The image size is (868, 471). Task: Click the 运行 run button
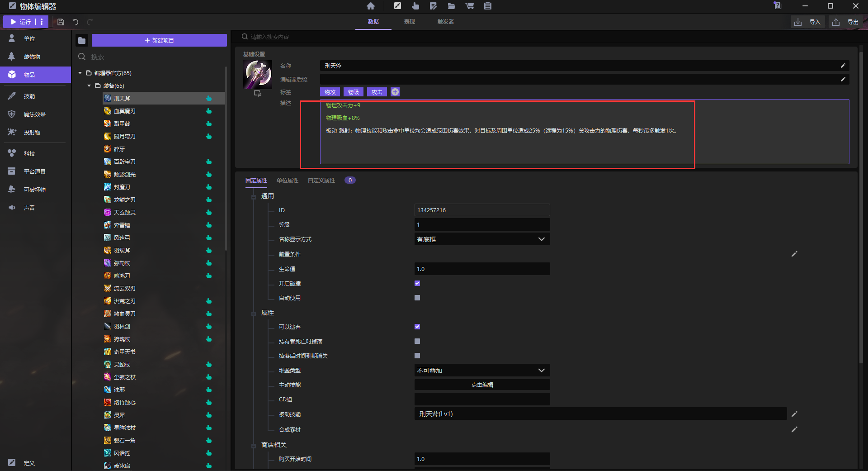coord(20,22)
